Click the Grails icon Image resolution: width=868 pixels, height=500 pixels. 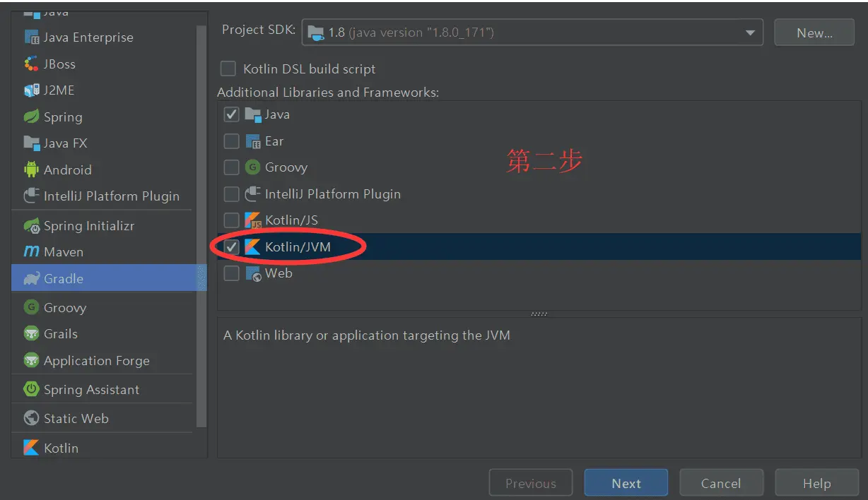pyautogui.click(x=31, y=333)
